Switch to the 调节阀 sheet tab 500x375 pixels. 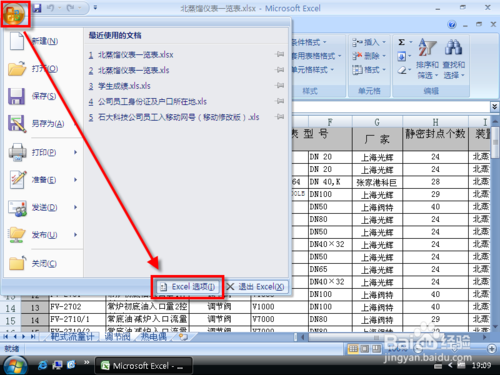[117, 337]
